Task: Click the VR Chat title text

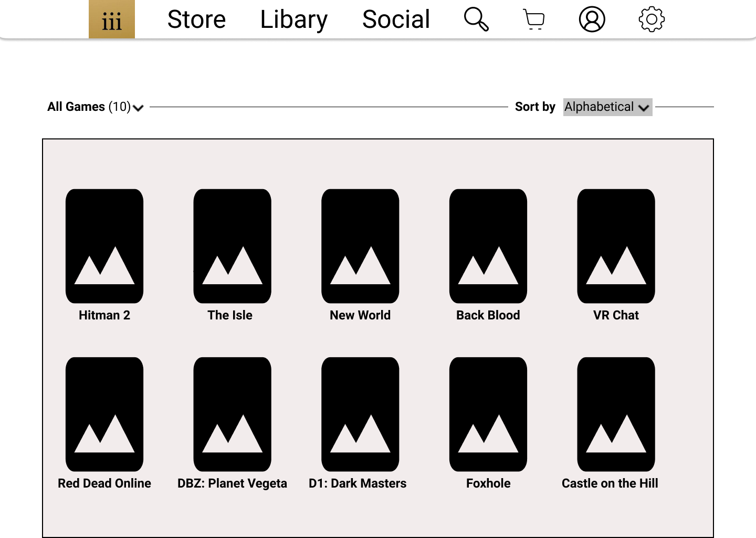Action: point(616,315)
